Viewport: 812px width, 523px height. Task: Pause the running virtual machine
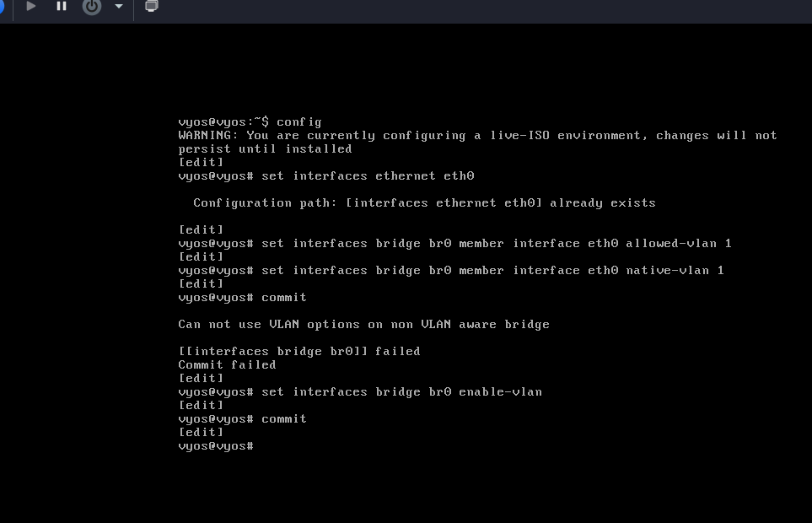(62, 7)
